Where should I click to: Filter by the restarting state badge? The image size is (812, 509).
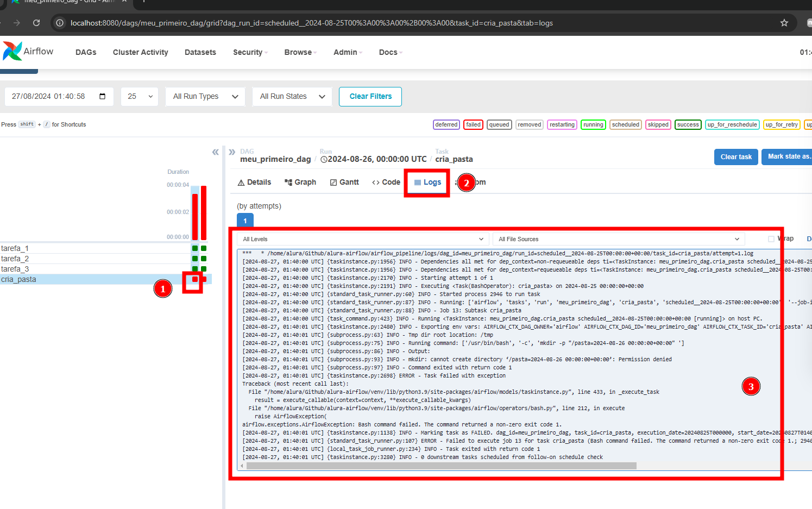click(x=562, y=124)
